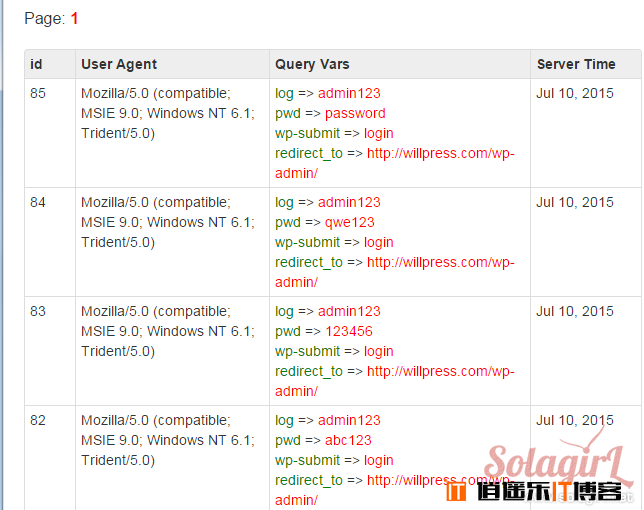This screenshot has width=644, height=510.
Task: Click the User Agent column header
Action: coord(119,64)
